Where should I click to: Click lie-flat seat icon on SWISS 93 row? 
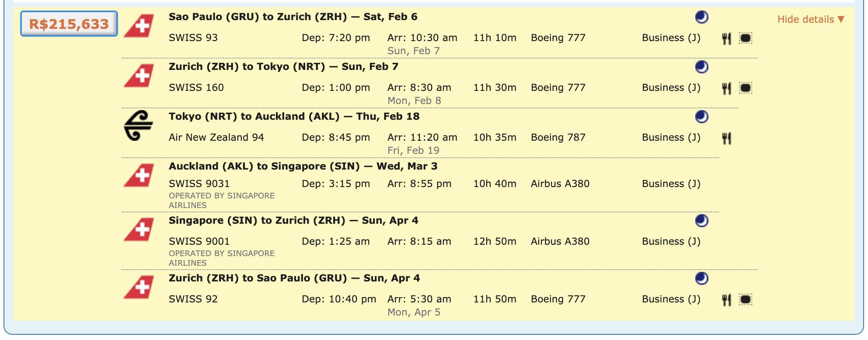pyautogui.click(x=746, y=38)
